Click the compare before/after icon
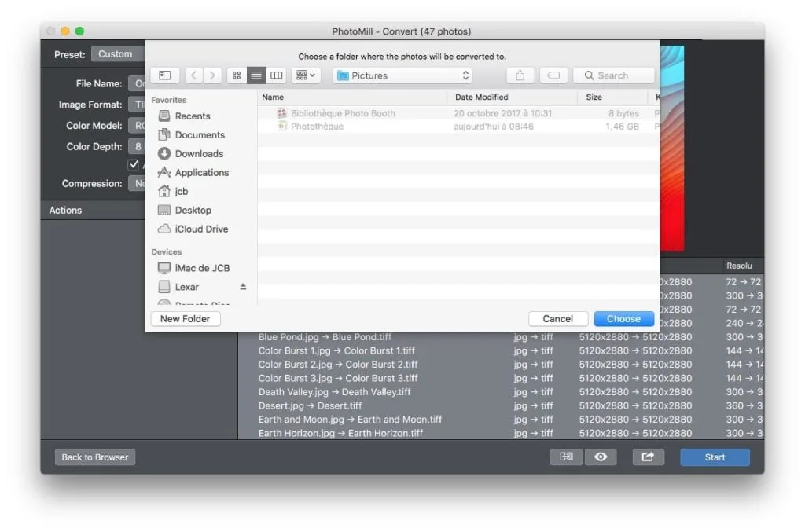805x532 pixels. click(x=565, y=457)
